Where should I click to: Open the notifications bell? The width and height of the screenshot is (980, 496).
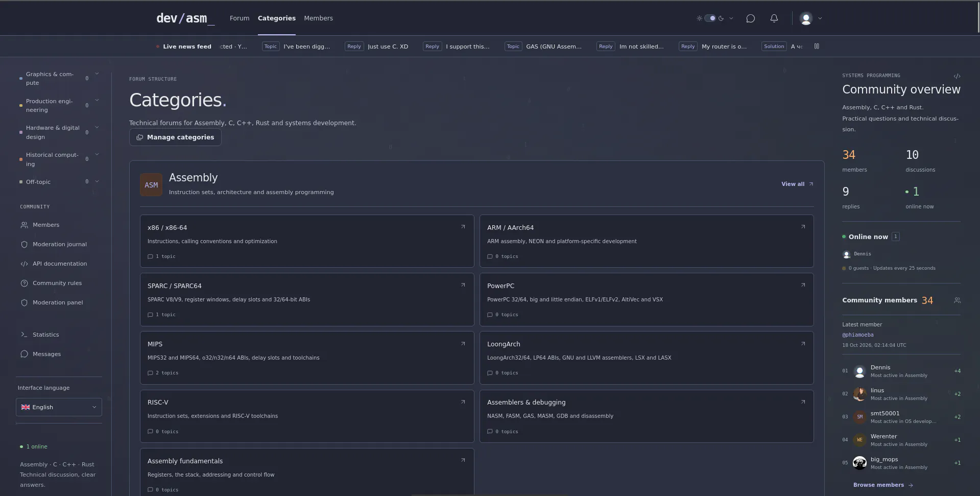click(x=774, y=18)
